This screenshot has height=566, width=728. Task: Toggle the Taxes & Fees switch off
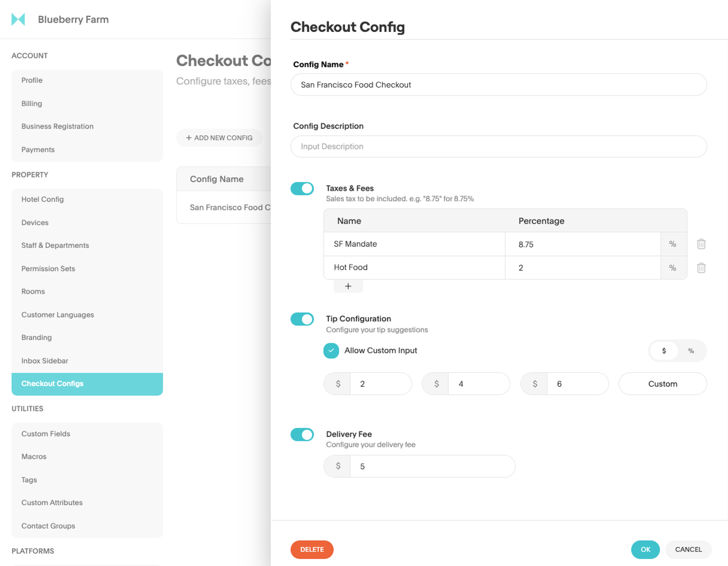tap(302, 188)
